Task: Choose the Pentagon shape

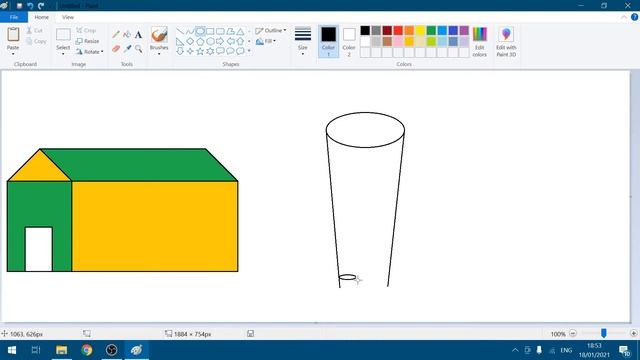Action: point(200,41)
